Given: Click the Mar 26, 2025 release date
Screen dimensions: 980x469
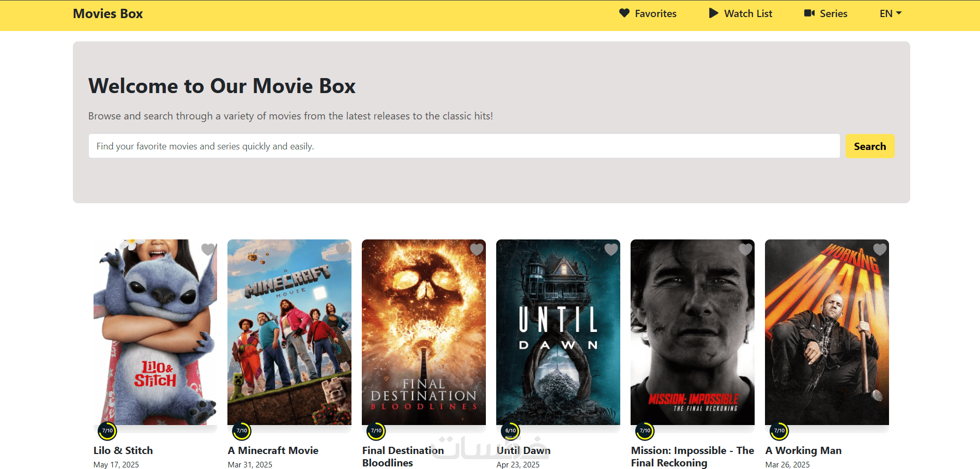Looking at the screenshot, I should pyautogui.click(x=788, y=464).
